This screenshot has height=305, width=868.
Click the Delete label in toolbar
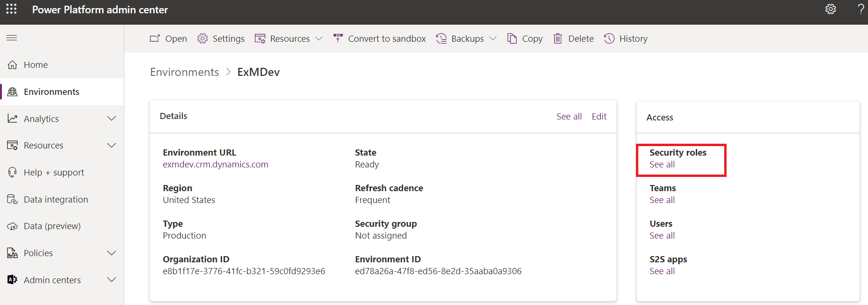[x=581, y=38]
